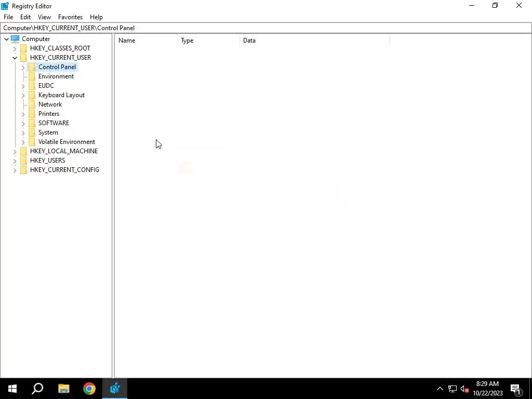Expand the Control Panel key
The width and height of the screenshot is (532, 399).
pyautogui.click(x=23, y=67)
